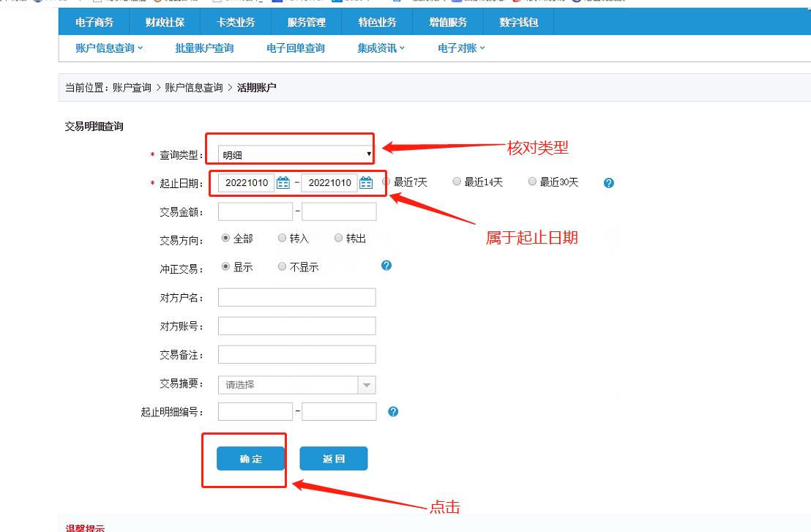Open the 电子回单查询 menu item
This screenshot has height=532, width=811.
294,48
